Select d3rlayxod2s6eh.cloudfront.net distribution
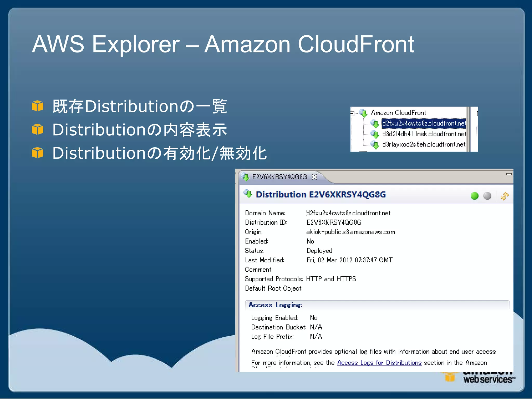Viewport: 532px width, 399px height. coord(424,144)
